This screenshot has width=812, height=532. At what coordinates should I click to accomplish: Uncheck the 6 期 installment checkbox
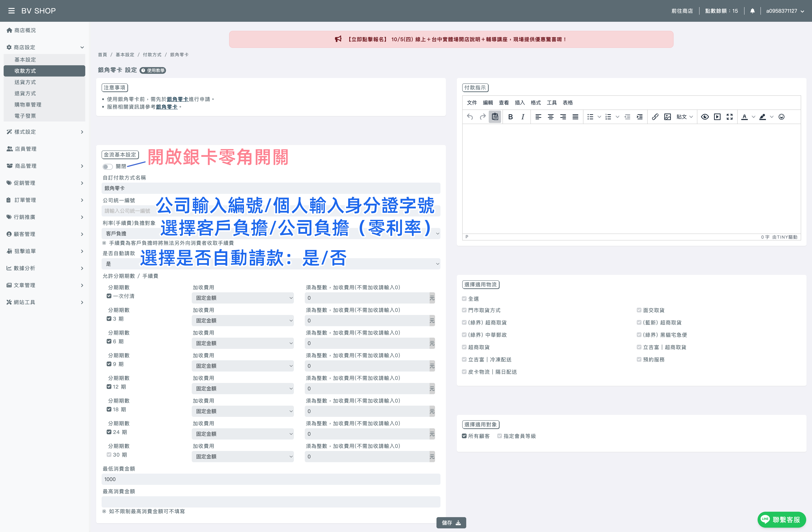[109, 341]
